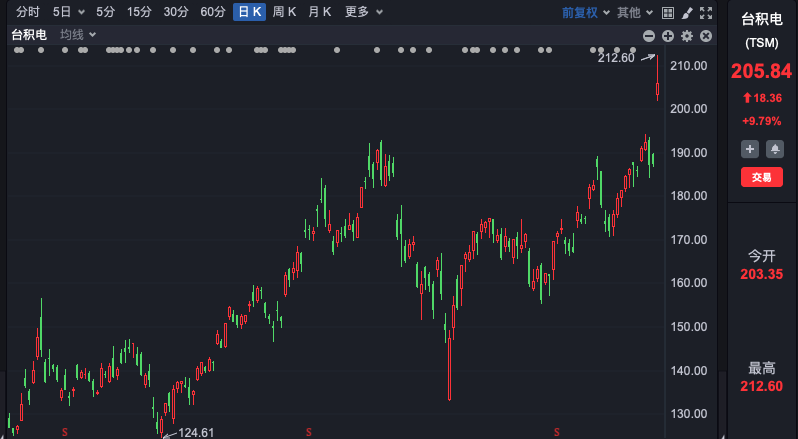Click the red 交易 trade button

click(x=762, y=177)
